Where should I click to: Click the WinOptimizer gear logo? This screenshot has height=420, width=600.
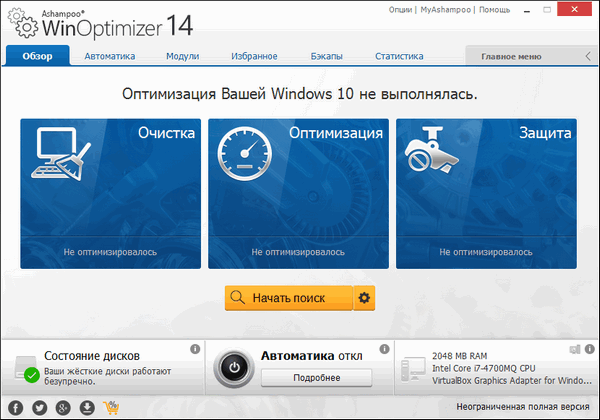pyautogui.click(x=23, y=24)
